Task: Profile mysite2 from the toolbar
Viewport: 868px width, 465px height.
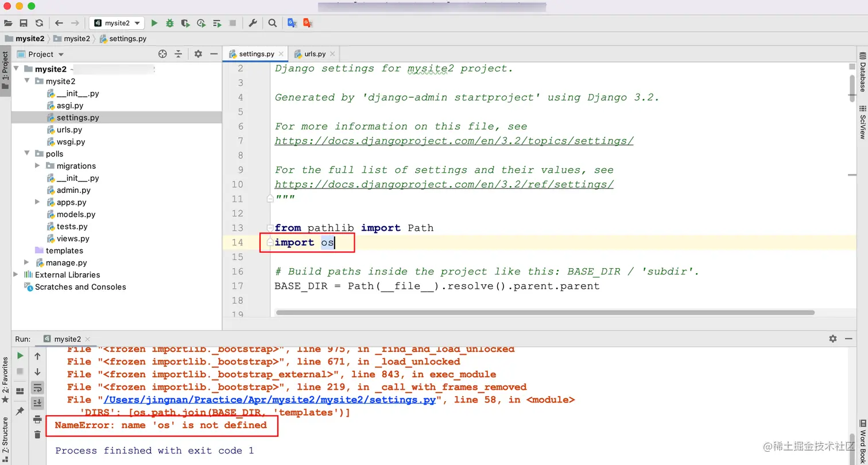Action: tap(201, 23)
